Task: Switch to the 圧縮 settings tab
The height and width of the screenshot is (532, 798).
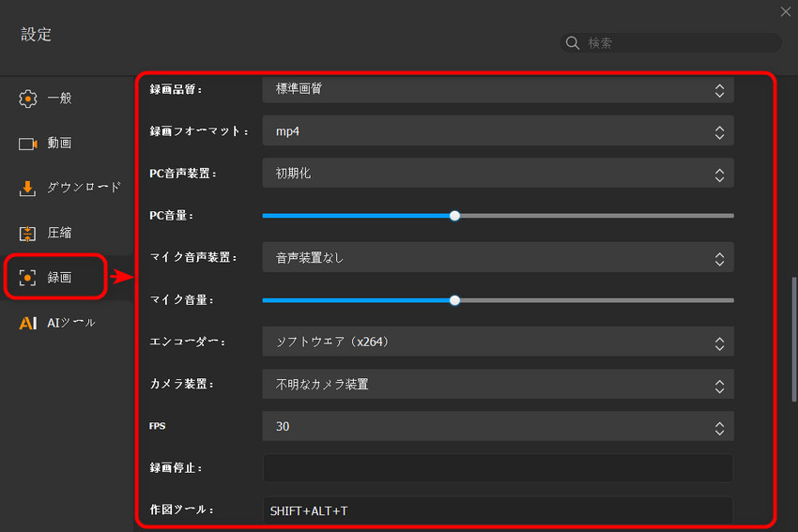Action: click(x=66, y=233)
